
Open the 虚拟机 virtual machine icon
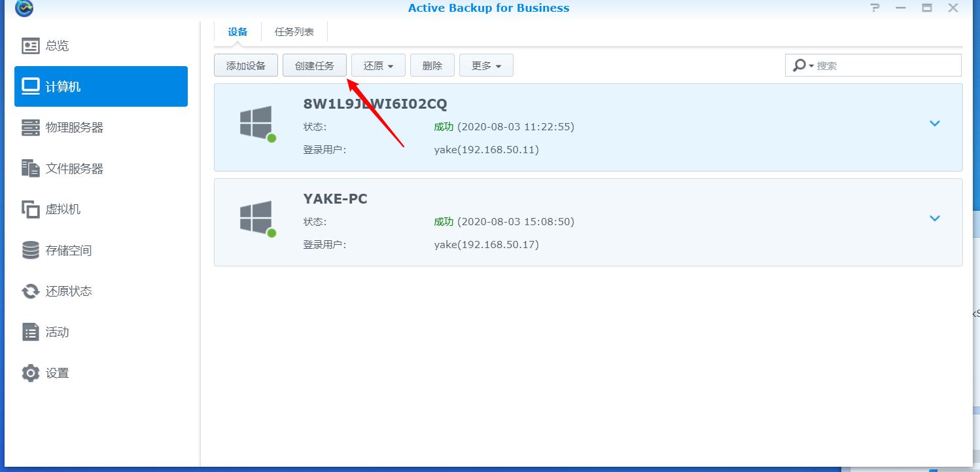point(31,209)
